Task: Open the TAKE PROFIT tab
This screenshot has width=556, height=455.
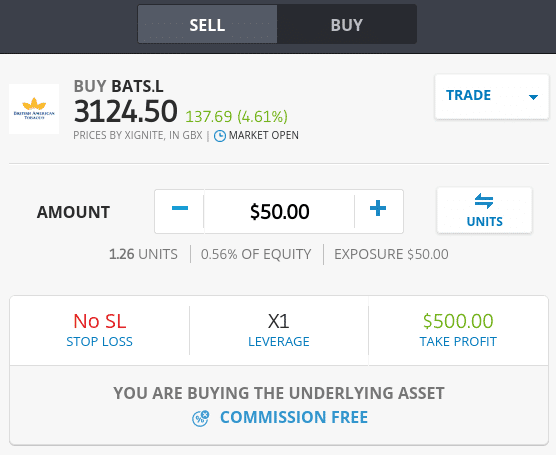Action: coord(458,330)
